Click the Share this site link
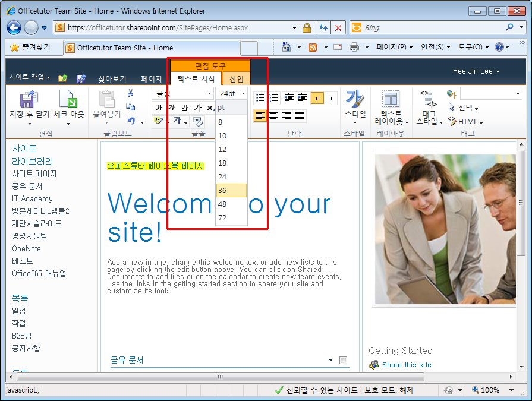 tap(407, 365)
